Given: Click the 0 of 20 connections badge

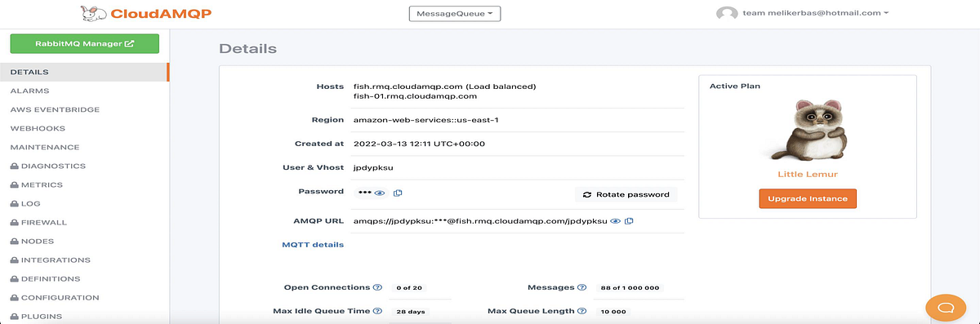Looking at the screenshot, I should (408, 287).
